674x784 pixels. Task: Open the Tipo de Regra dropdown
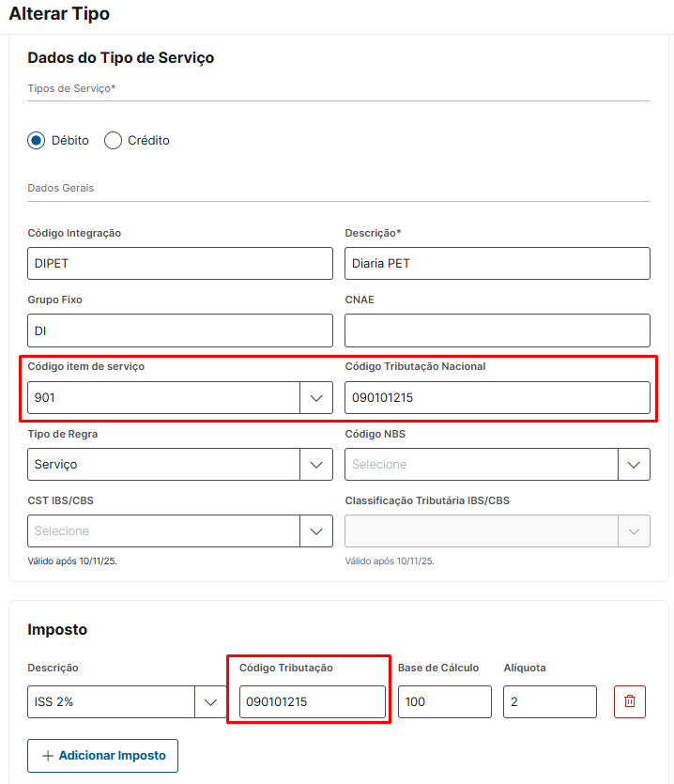[316, 464]
